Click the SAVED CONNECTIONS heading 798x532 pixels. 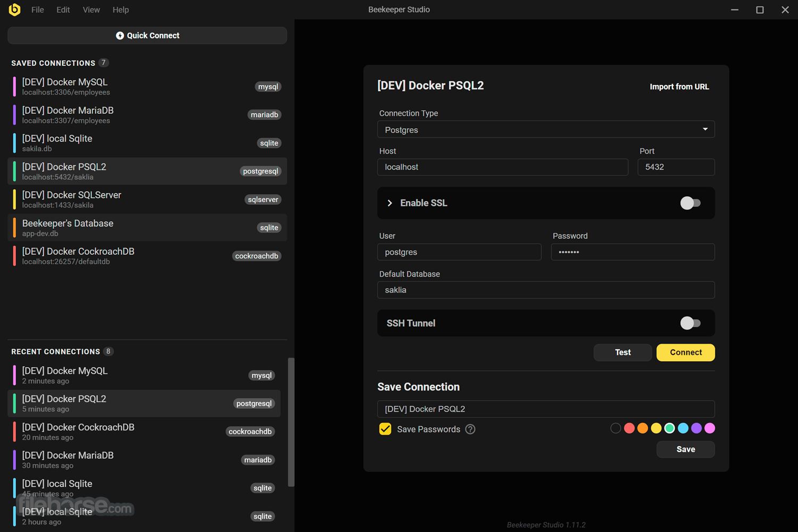(53, 63)
